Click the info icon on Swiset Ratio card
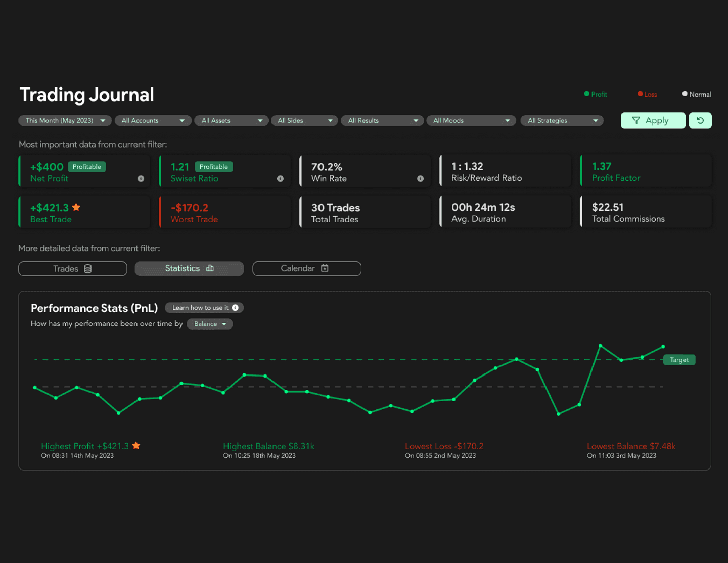Screen dimensions: 728x563 280,179
